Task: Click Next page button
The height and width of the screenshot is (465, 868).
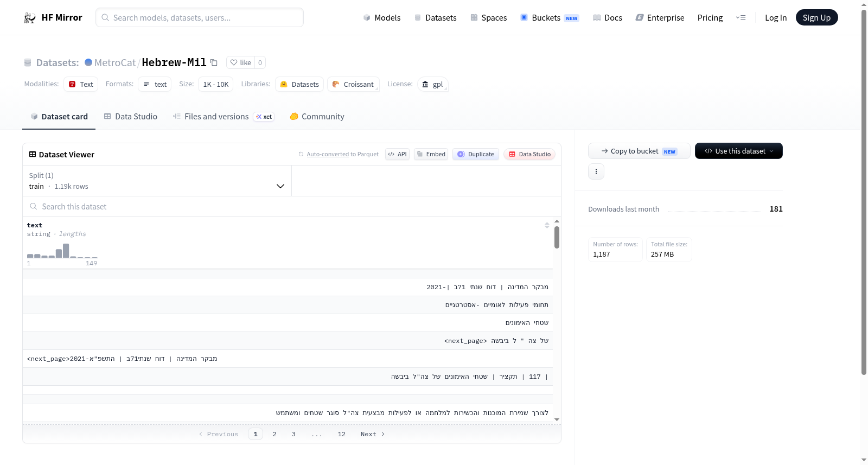Action: point(373,434)
